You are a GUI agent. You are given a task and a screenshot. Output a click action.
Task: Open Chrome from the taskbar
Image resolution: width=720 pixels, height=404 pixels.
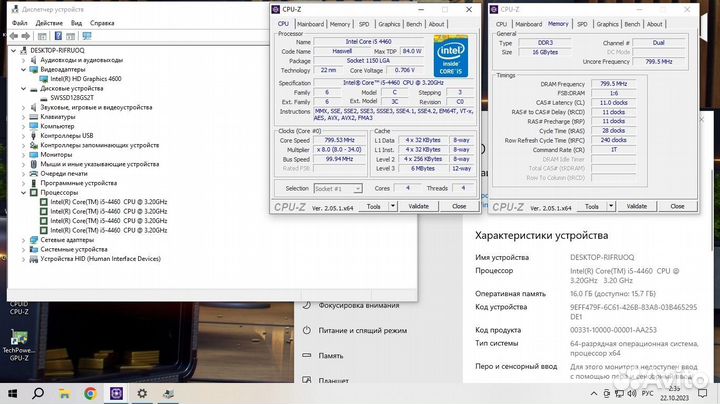(x=90, y=393)
